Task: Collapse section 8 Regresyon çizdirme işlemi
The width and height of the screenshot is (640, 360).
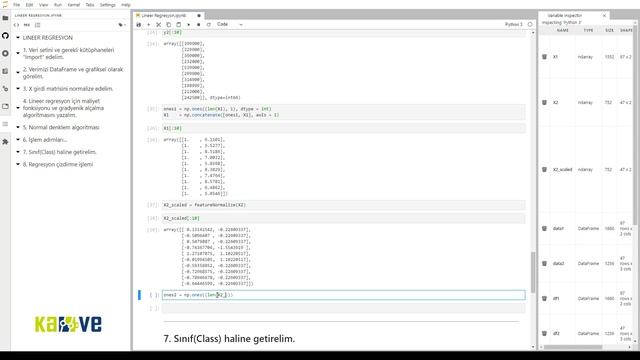Action: (x=18, y=164)
